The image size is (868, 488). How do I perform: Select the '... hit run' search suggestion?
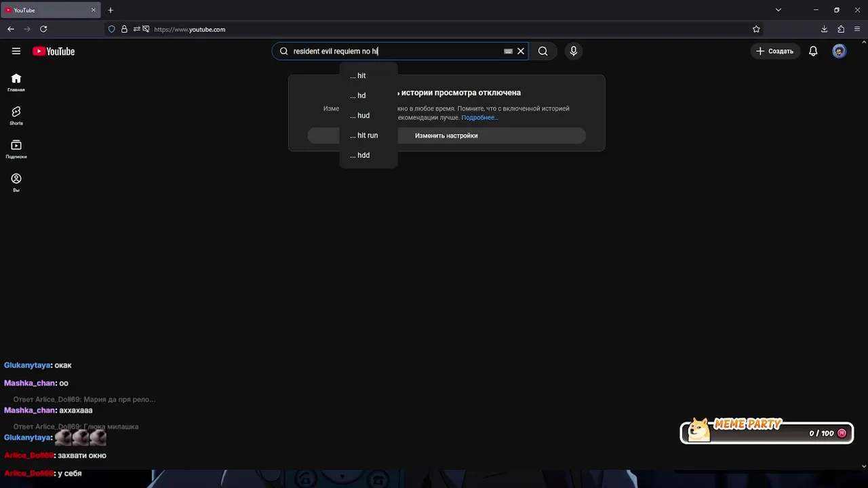[368, 135]
